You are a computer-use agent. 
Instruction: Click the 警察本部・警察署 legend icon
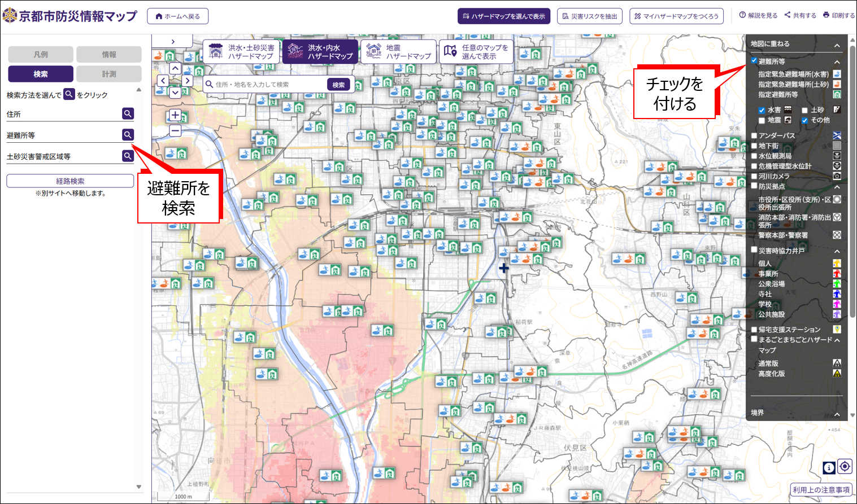pos(837,235)
